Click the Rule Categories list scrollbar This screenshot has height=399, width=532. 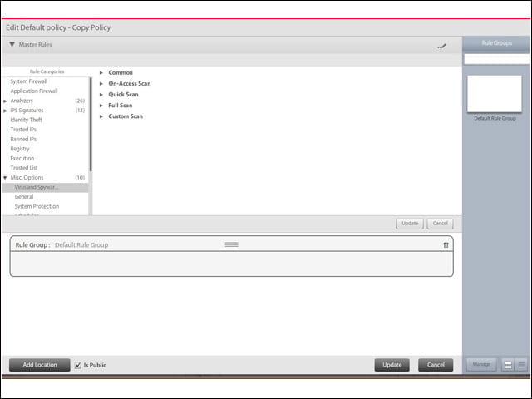pyautogui.click(x=91, y=125)
